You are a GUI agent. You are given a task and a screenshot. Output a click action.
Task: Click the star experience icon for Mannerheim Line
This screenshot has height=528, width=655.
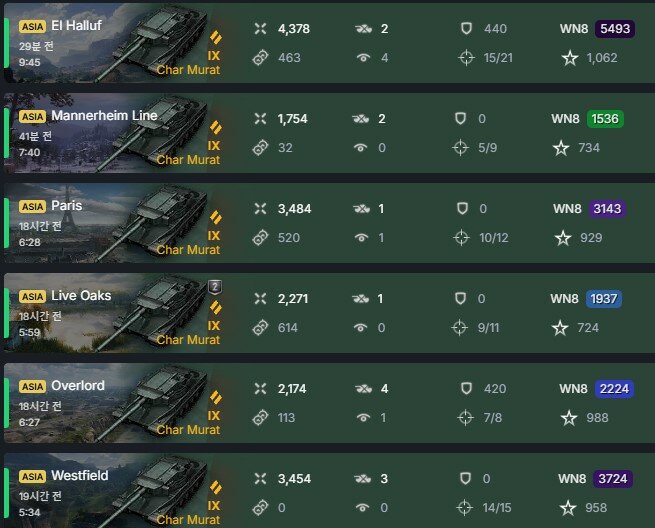(x=561, y=148)
